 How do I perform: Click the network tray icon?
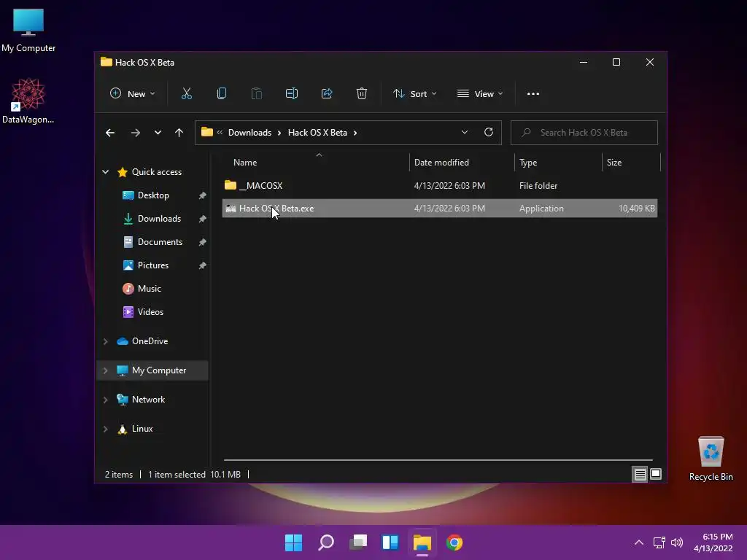point(659,542)
